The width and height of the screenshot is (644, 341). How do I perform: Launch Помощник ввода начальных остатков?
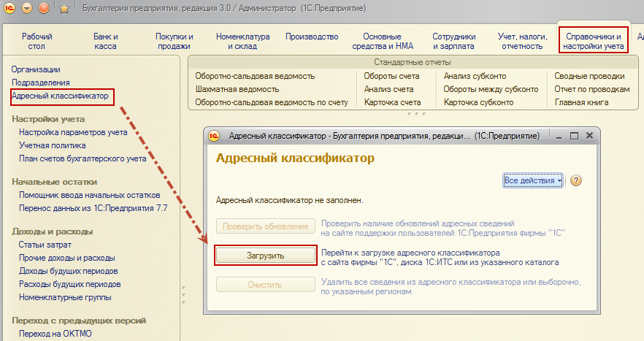[x=90, y=195]
